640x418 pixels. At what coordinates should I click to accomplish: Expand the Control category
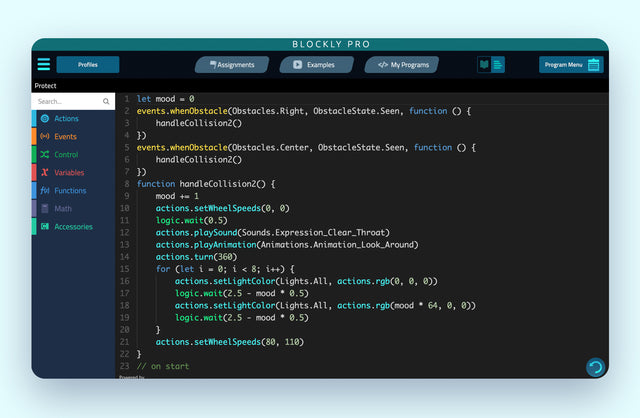(x=66, y=155)
